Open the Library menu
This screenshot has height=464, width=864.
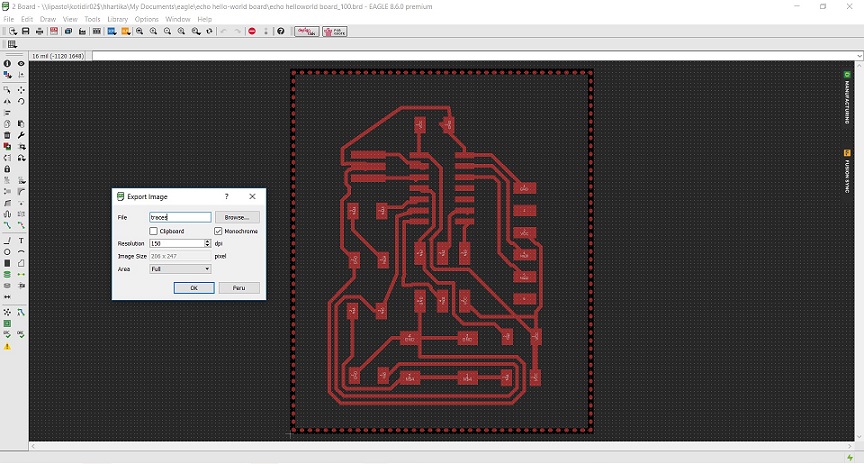117,19
